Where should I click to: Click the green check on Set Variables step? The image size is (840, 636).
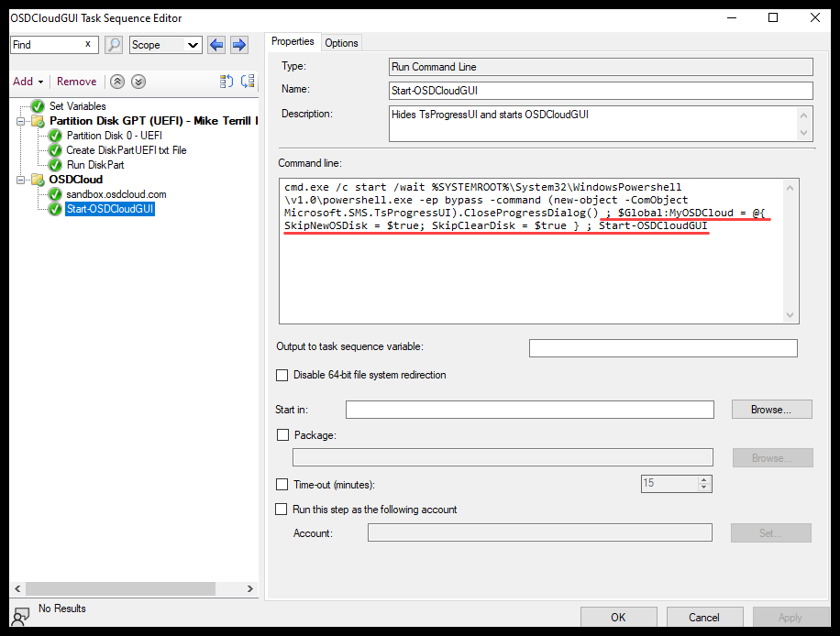tap(37, 106)
